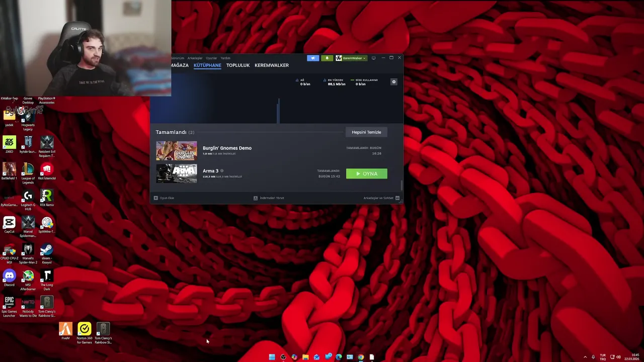
Task: Open RTX Remix desktop icon
Action: pos(47,198)
